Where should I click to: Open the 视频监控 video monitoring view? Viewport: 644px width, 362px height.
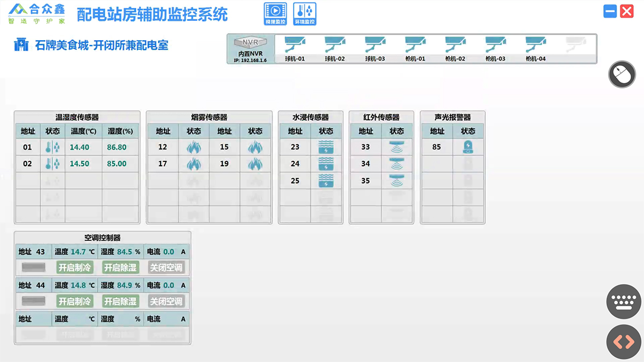275,14
